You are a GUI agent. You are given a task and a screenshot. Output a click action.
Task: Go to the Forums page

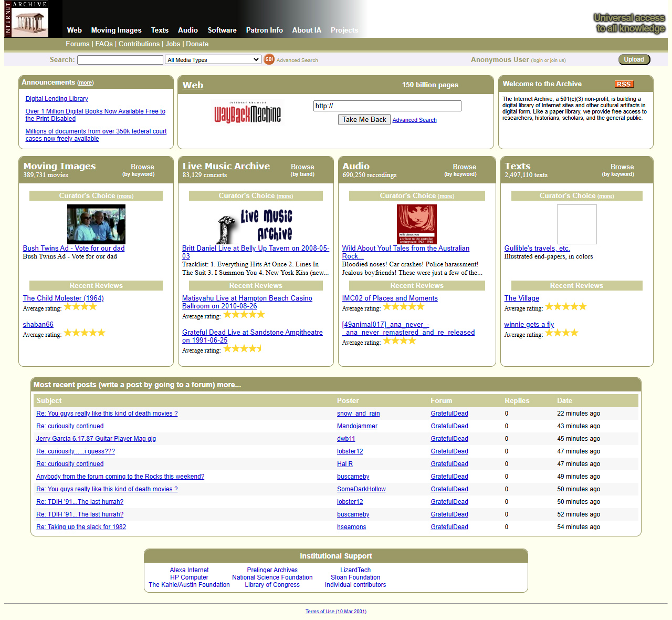[78, 44]
